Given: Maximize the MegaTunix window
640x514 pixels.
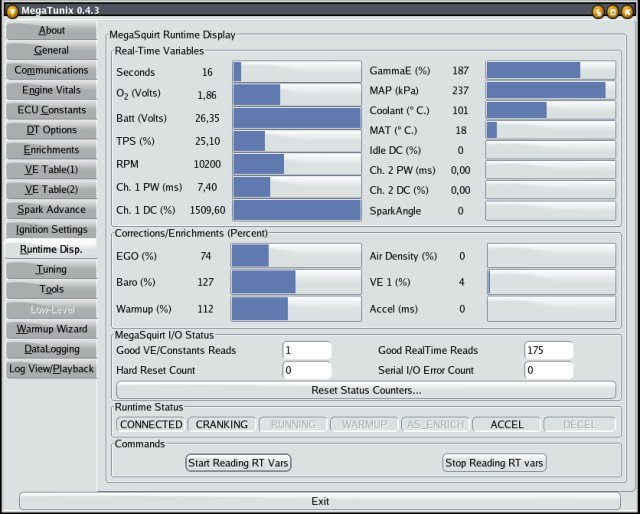Looking at the screenshot, I should click(x=613, y=11).
